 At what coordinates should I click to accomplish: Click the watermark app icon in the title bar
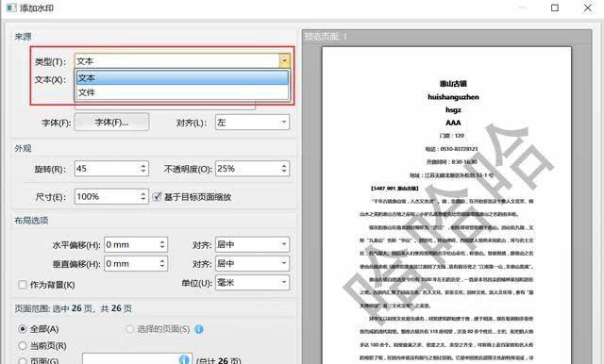[x=11, y=8]
